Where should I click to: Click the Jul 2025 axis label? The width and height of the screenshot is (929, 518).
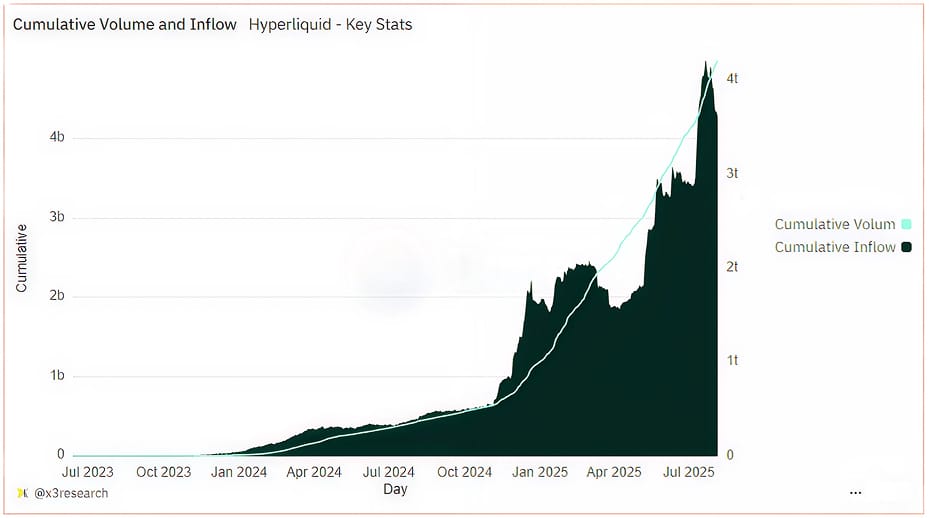(688, 472)
